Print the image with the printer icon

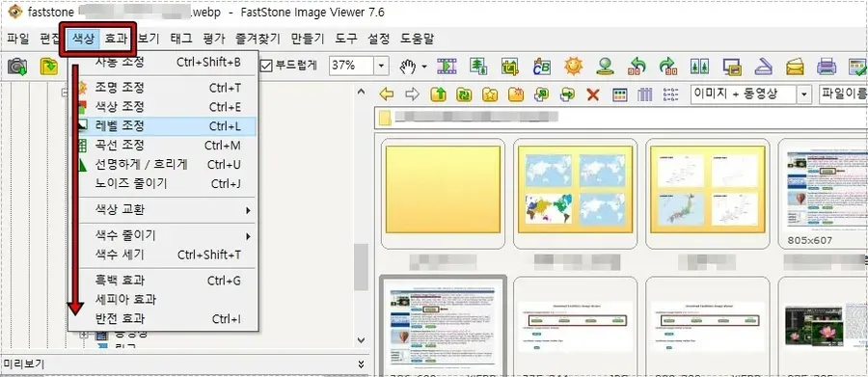[x=827, y=67]
